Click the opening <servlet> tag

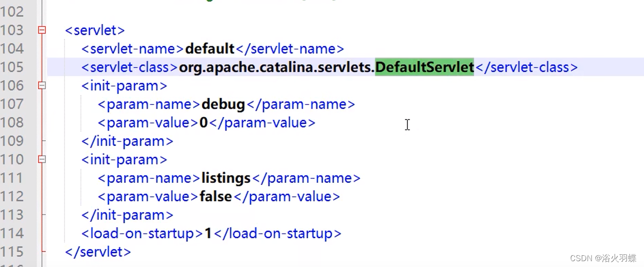(x=95, y=30)
